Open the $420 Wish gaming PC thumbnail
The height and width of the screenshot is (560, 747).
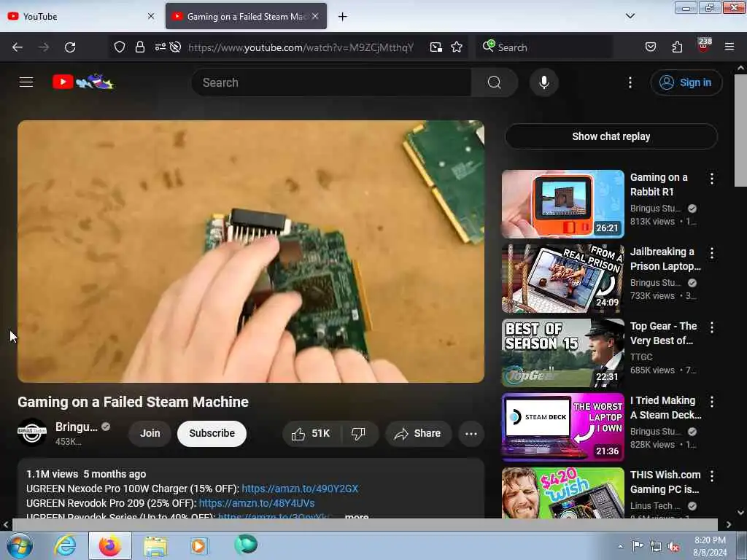[562, 493]
